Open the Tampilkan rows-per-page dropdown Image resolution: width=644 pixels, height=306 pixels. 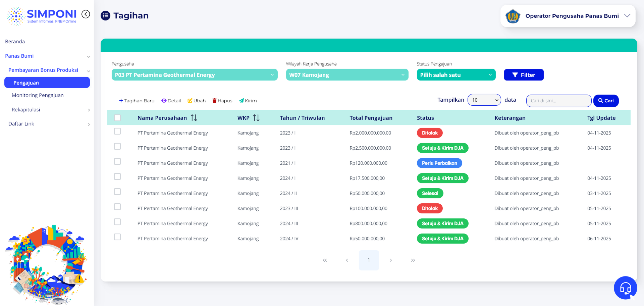[484, 100]
